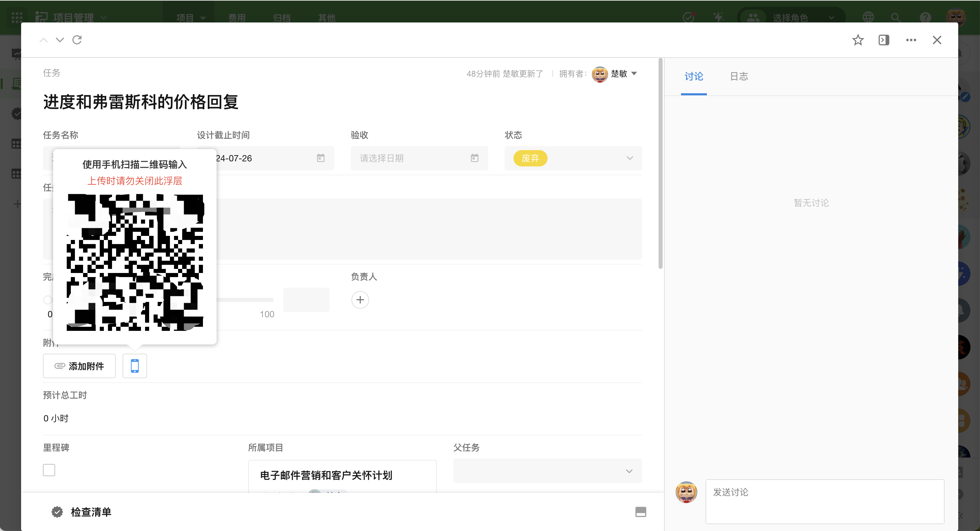Click the 废弃 status tag
The image size is (980, 531).
click(530, 158)
